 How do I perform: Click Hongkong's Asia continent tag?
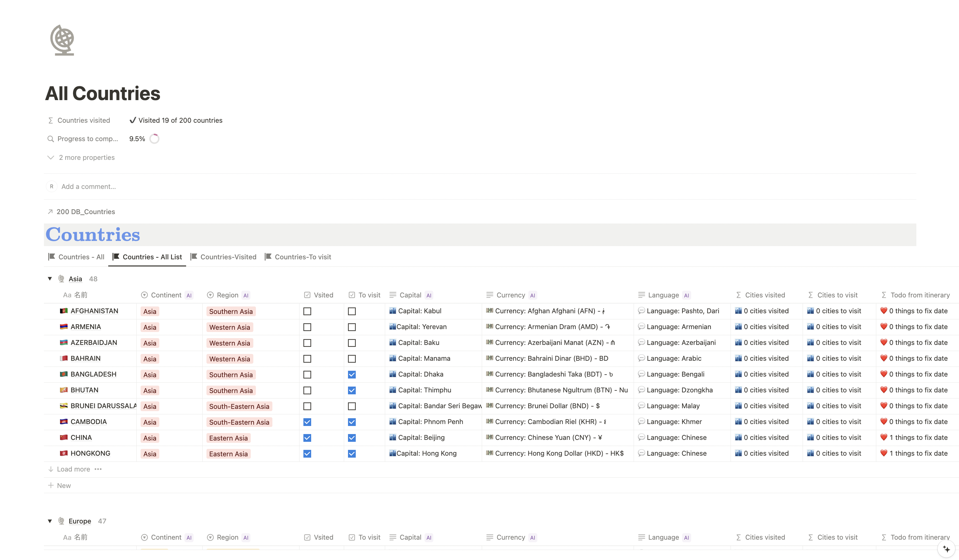(150, 454)
